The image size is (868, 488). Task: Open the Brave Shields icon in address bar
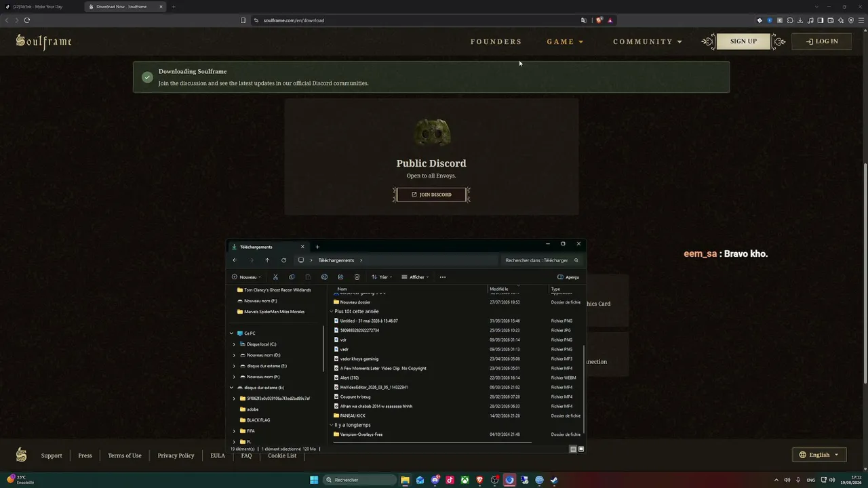[x=599, y=20]
